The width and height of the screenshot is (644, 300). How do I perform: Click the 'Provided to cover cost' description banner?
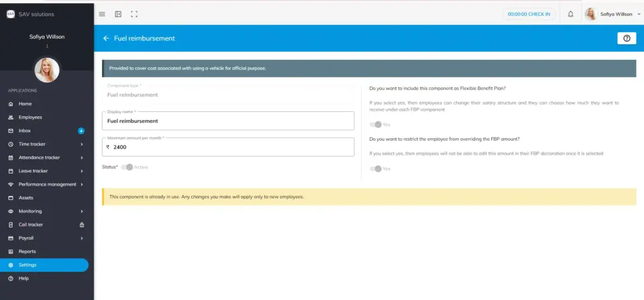coord(369,68)
